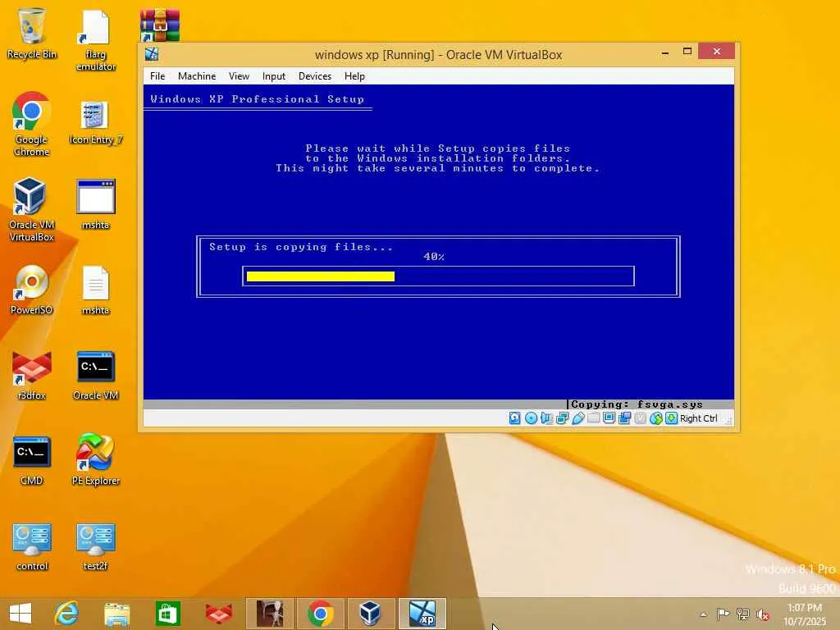Select the mshta window-style desktop icon
The height and width of the screenshot is (630, 840).
(x=95, y=204)
